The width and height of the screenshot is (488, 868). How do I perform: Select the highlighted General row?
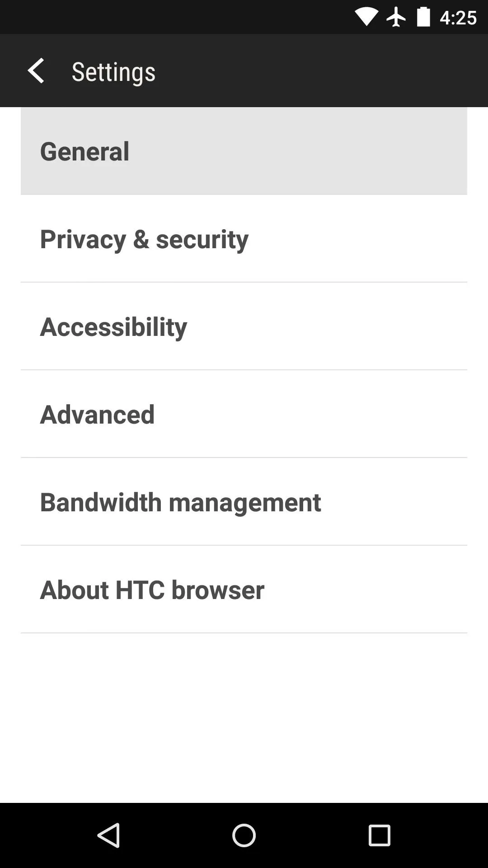(x=244, y=151)
